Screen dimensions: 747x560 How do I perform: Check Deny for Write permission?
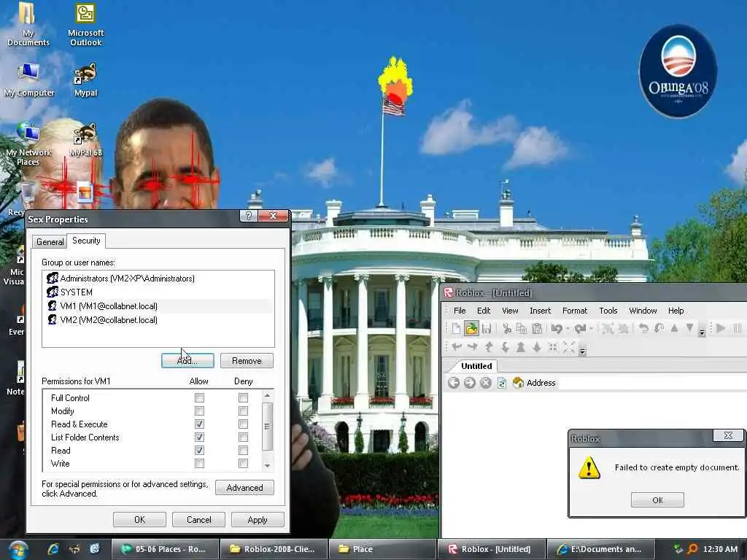coord(243,463)
